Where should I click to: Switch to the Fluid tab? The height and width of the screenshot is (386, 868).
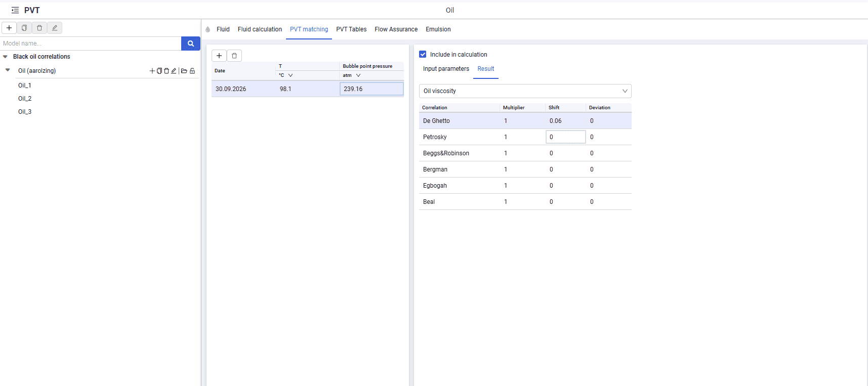223,29
